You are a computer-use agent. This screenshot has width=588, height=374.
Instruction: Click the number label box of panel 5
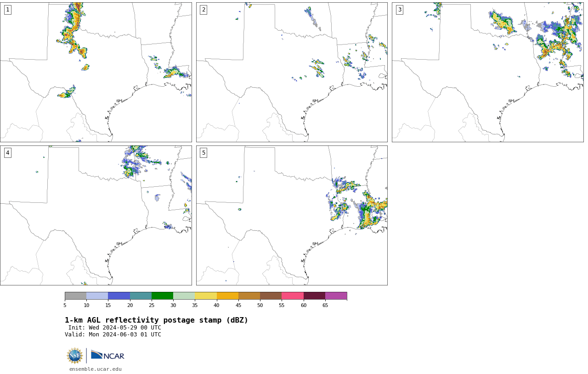pos(204,153)
